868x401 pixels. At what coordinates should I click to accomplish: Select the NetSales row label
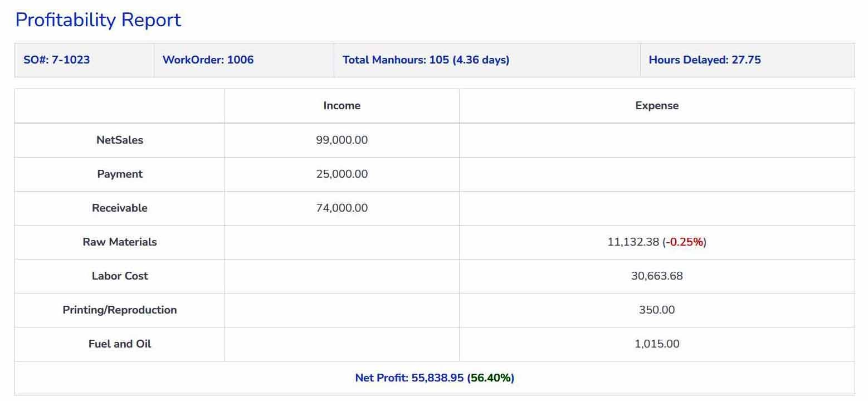pos(120,140)
